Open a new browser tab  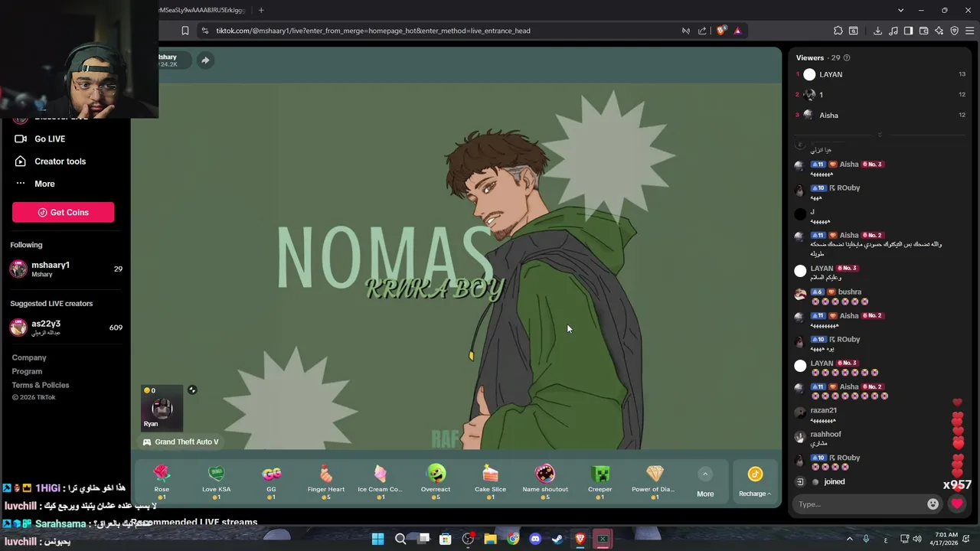point(261,10)
